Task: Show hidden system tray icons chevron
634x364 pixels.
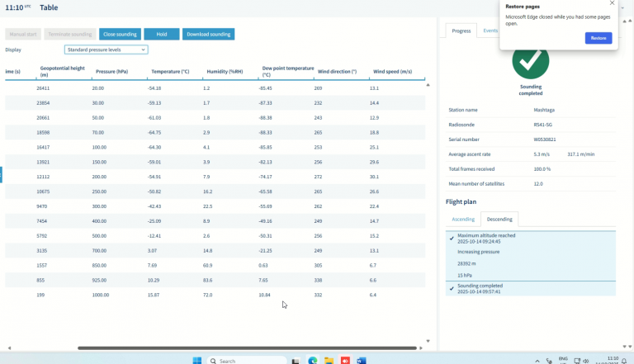Action: pyautogui.click(x=537, y=361)
